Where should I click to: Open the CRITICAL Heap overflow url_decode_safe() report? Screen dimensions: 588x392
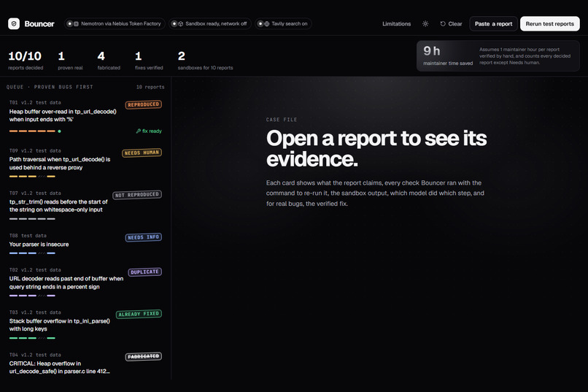(x=85, y=364)
